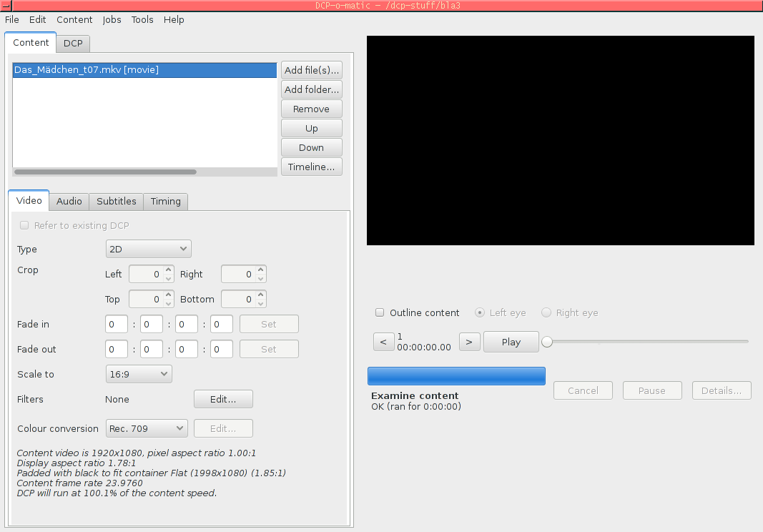The height and width of the screenshot is (532, 763).
Task: Select the Right eye radio button
Action: (546, 312)
